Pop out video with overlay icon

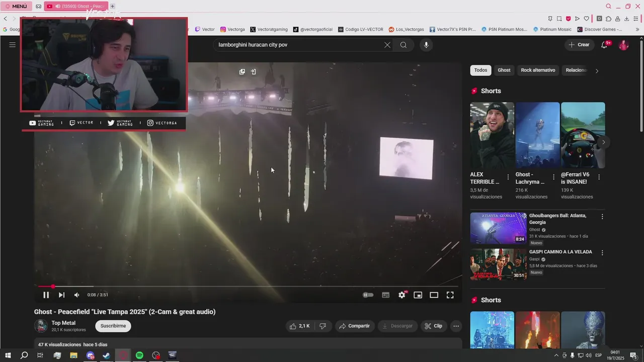[x=242, y=72]
